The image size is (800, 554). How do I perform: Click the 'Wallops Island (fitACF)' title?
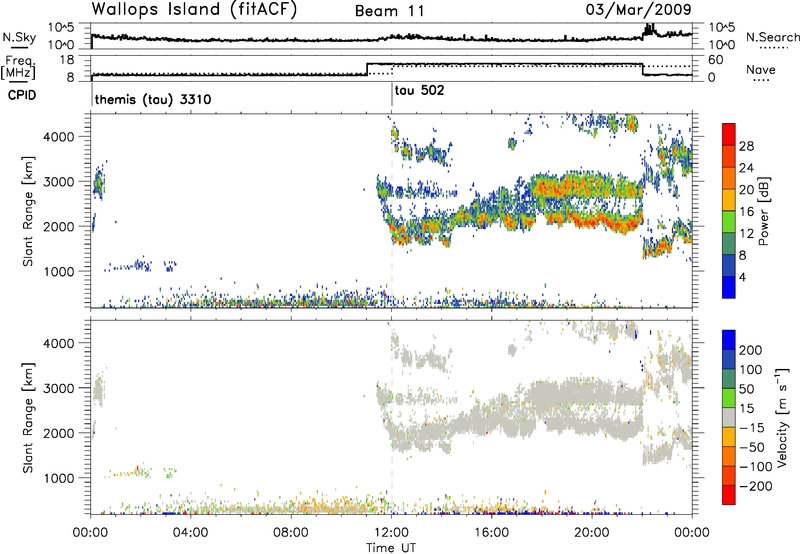(194, 10)
